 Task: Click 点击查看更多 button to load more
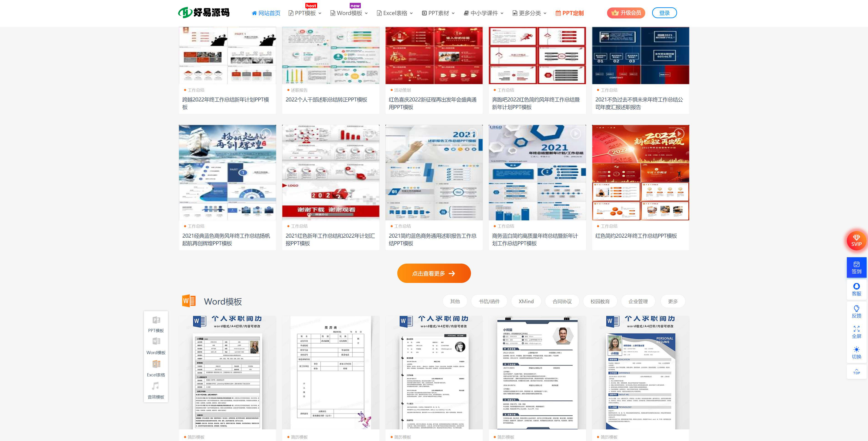(x=434, y=273)
